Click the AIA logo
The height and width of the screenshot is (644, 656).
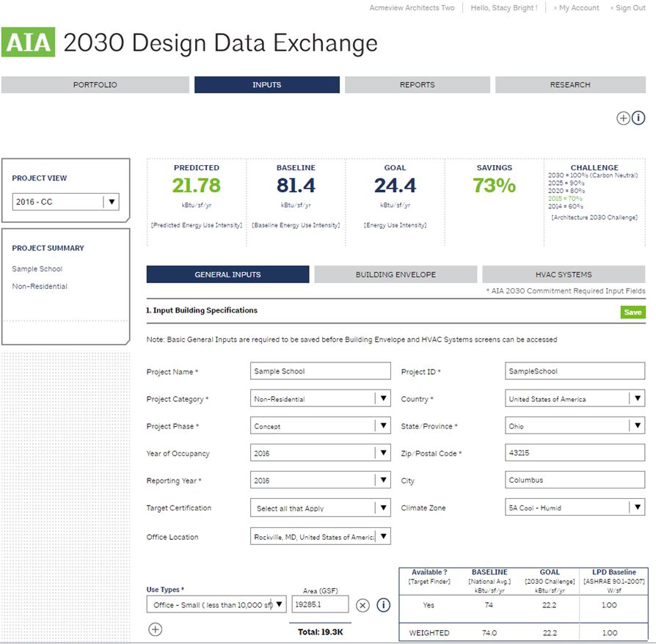[x=29, y=43]
